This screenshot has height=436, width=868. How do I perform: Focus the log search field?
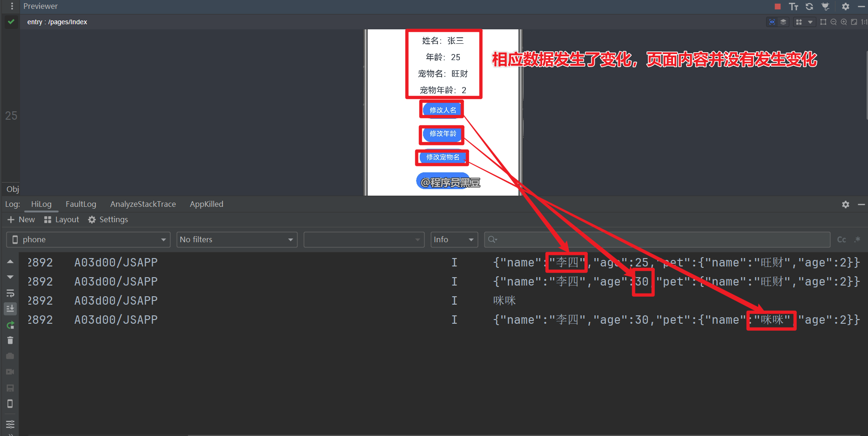(x=657, y=239)
